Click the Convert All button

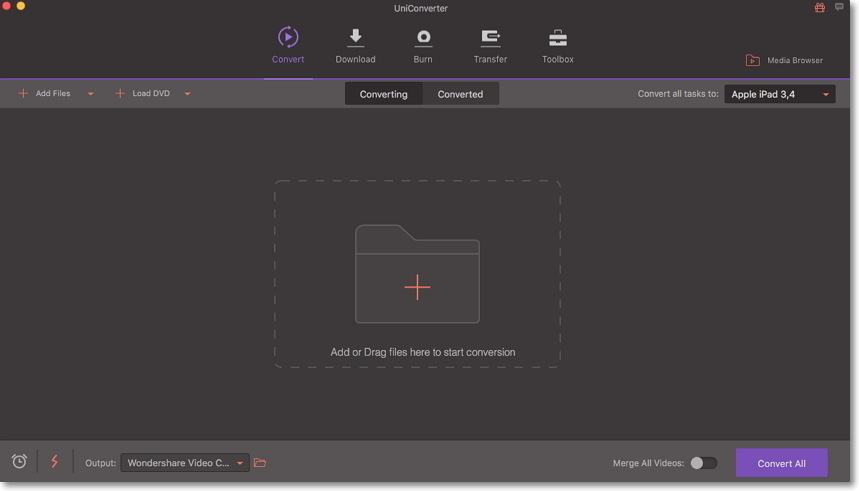pos(782,464)
